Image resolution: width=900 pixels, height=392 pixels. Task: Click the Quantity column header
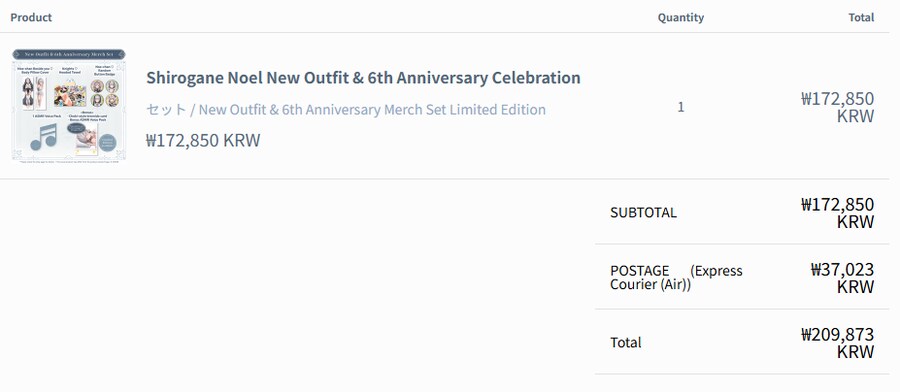(x=681, y=17)
